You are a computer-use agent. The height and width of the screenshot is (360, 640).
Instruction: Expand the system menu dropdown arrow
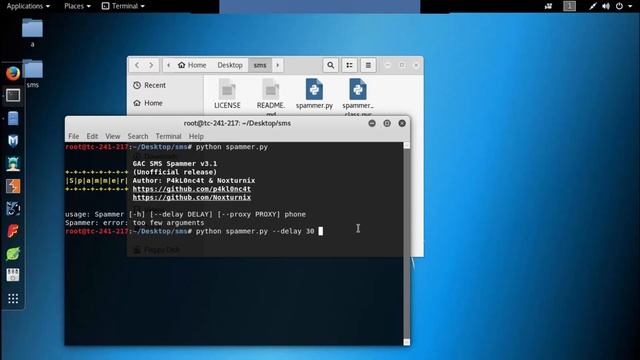point(630,6)
